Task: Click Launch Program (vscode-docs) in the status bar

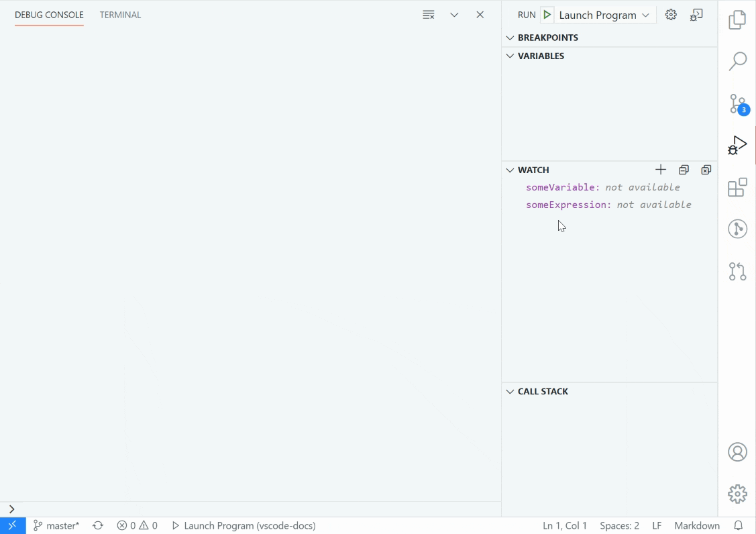Action: tap(244, 525)
